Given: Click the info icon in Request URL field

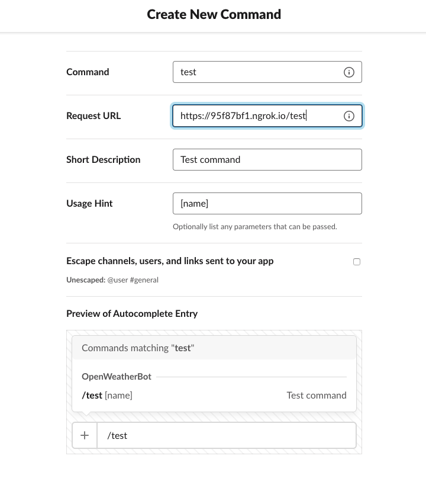Looking at the screenshot, I should (349, 116).
